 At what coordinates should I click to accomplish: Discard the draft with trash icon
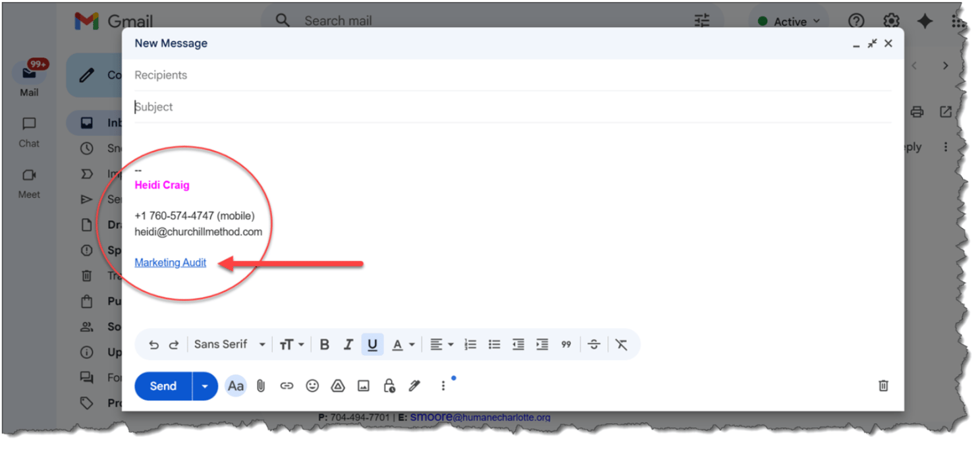pyautogui.click(x=884, y=386)
